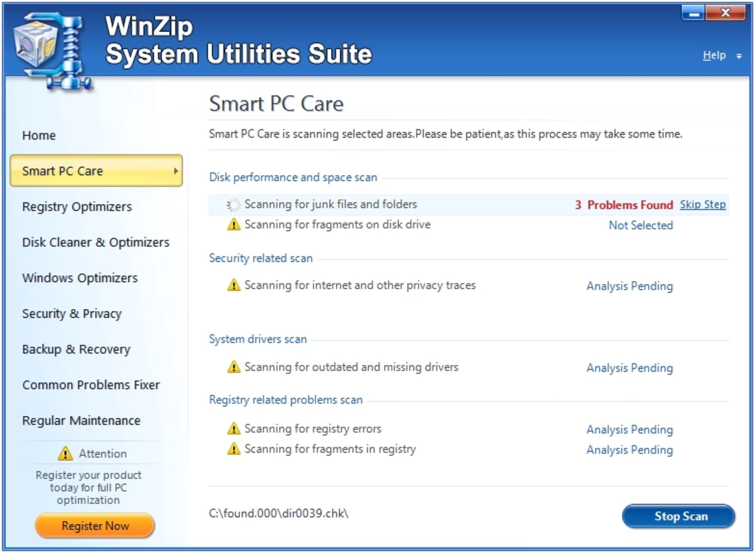Click warning icon beside privacy traces scan
Viewport: 756px width, 553px height.
coord(234,285)
